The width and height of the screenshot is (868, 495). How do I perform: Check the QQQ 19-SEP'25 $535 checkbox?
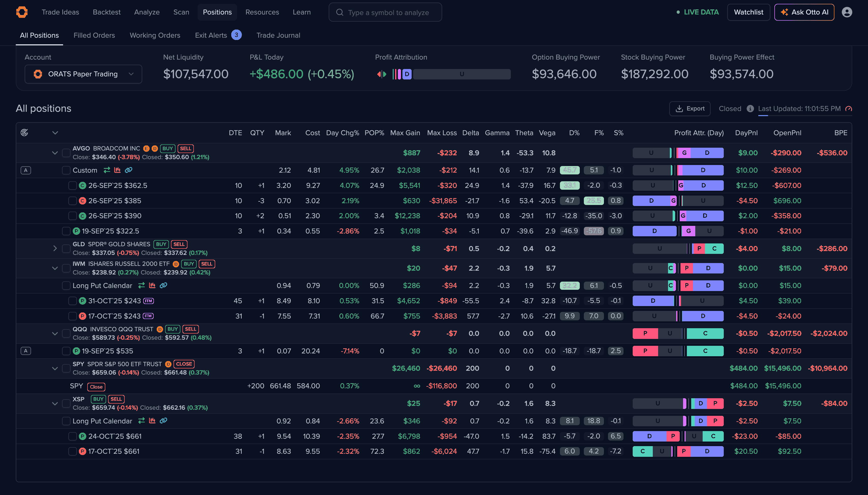(x=66, y=351)
